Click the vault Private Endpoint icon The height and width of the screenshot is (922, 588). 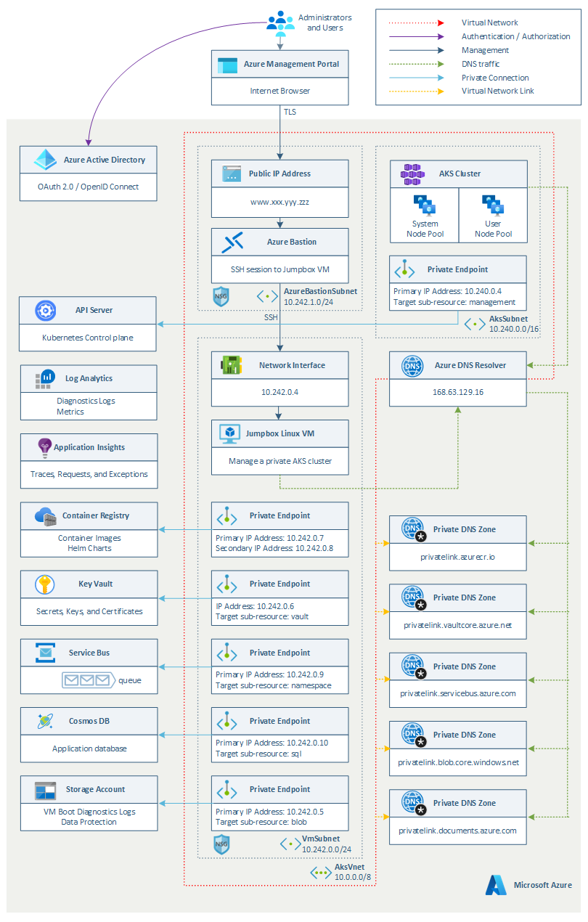click(x=227, y=584)
